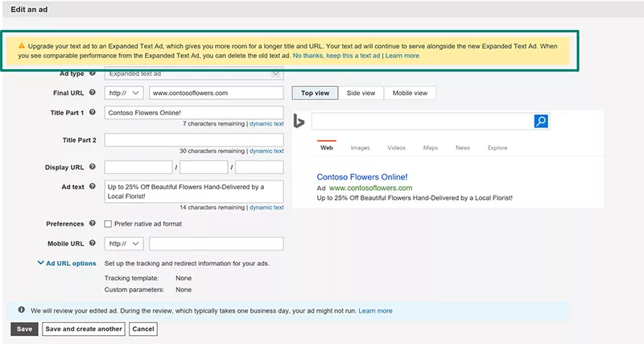Click the green www.contosoflowers.com ad URL

(370, 188)
